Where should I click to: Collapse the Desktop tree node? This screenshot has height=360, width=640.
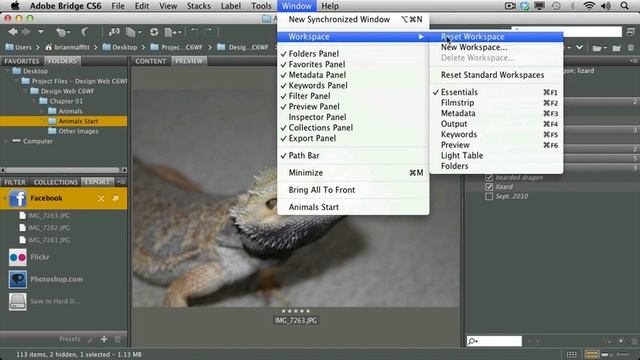pyautogui.click(x=7, y=71)
